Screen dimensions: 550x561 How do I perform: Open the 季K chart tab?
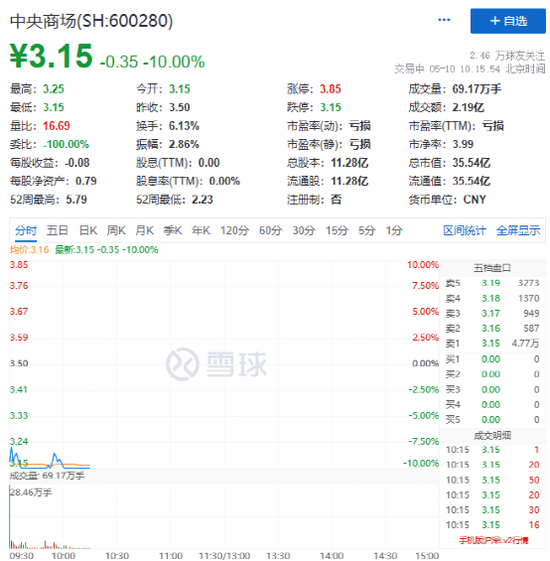point(172,230)
